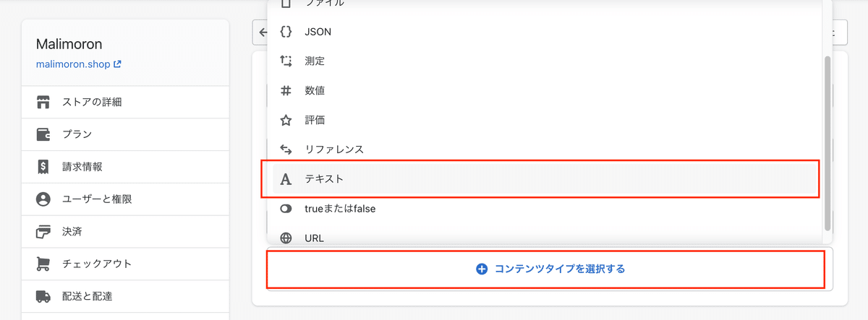Click the wallet icon beside プラン
This screenshot has width=868, height=320.
43,134
